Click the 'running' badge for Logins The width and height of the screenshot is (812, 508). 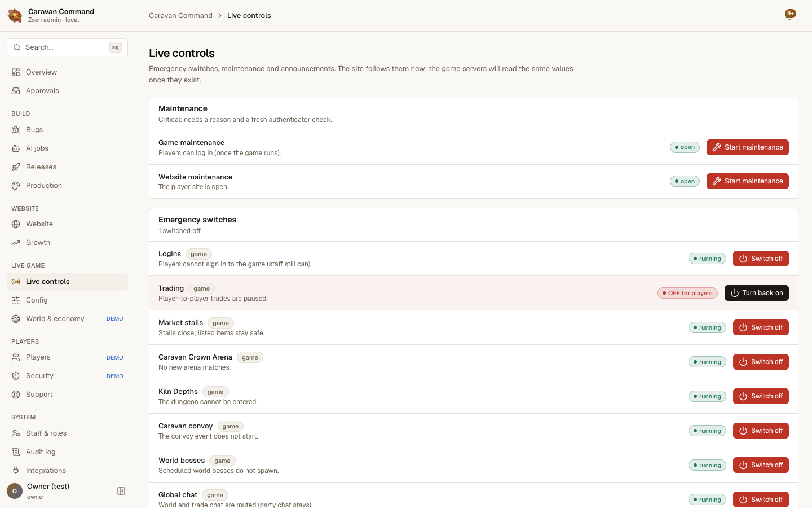(x=707, y=259)
